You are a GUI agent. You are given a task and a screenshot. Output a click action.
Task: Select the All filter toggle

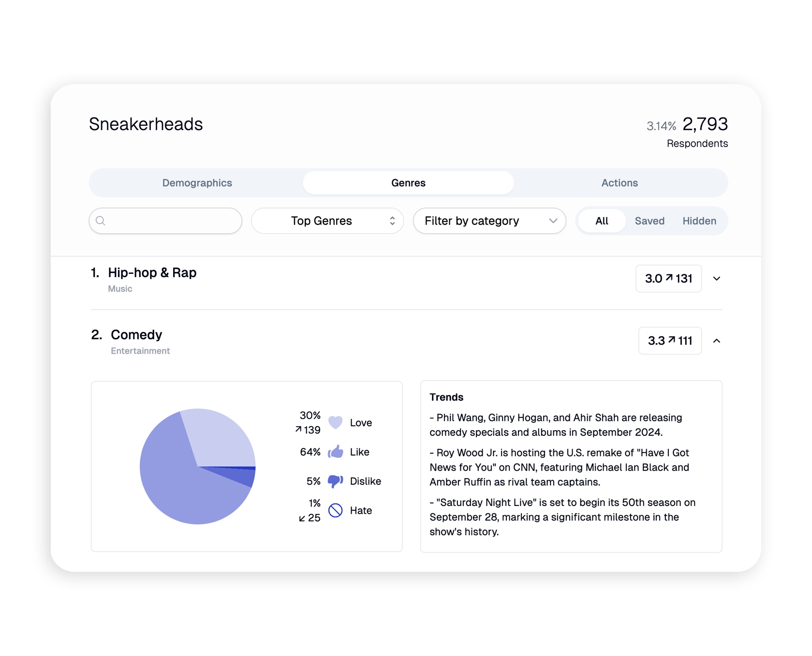click(602, 221)
